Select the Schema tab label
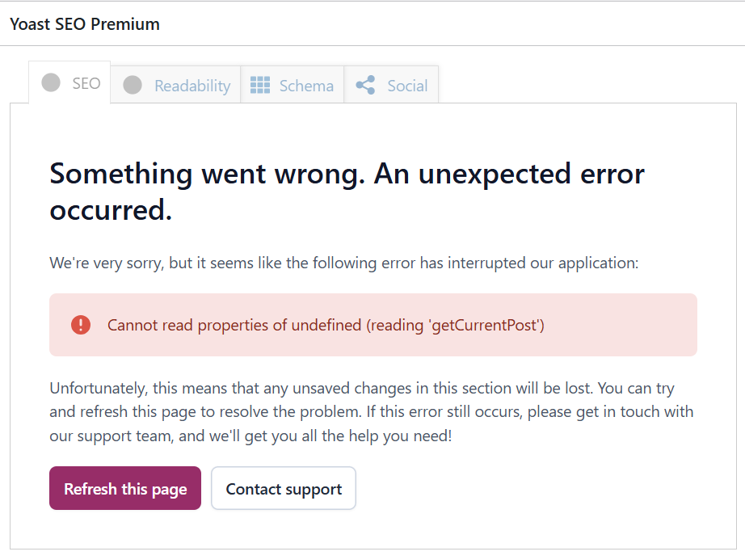Image resolution: width=745 pixels, height=560 pixels. pos(306,86)
